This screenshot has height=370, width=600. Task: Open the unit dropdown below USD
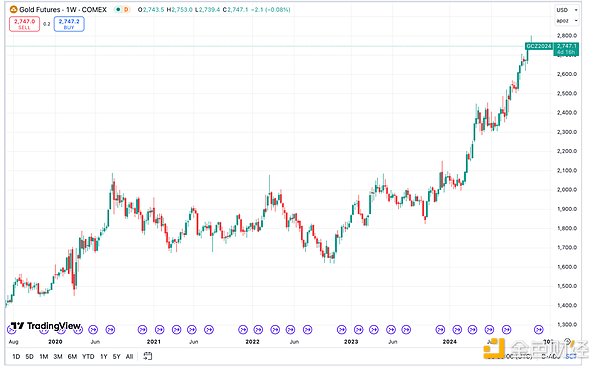tap(567, 21)
